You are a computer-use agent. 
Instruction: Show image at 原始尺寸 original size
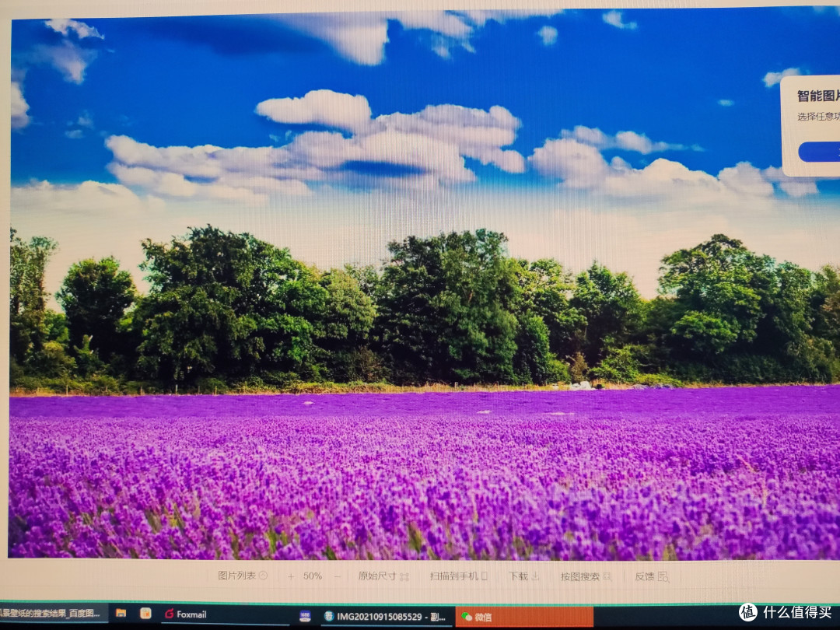pos(383,576)
